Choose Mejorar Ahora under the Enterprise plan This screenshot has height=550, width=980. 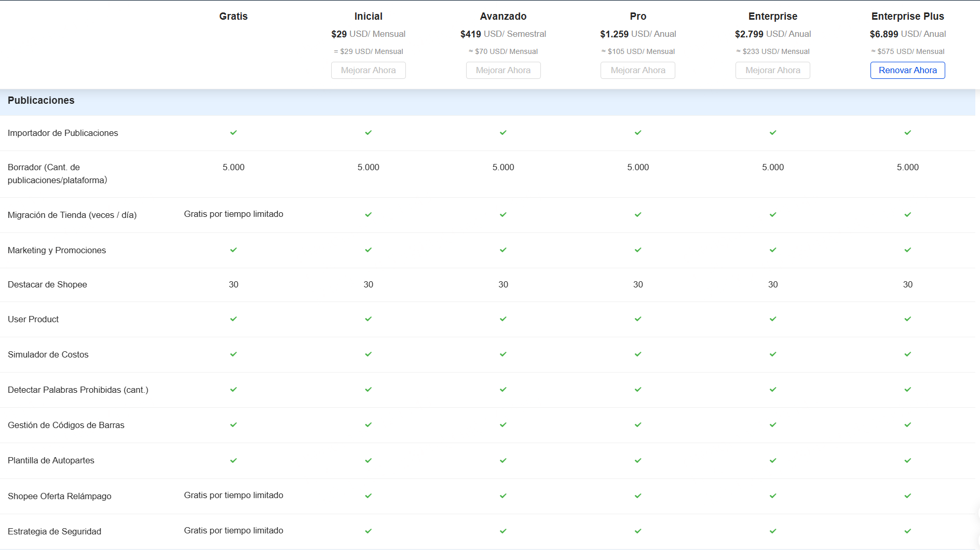click(x=772, y=71)
